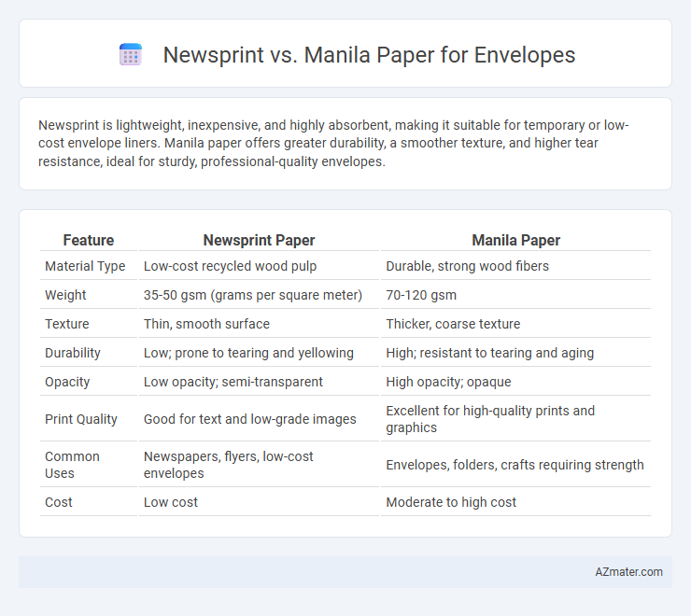Click the calendar grid icon beside the title
Viewport: 691px width, 616px height.
131,55
